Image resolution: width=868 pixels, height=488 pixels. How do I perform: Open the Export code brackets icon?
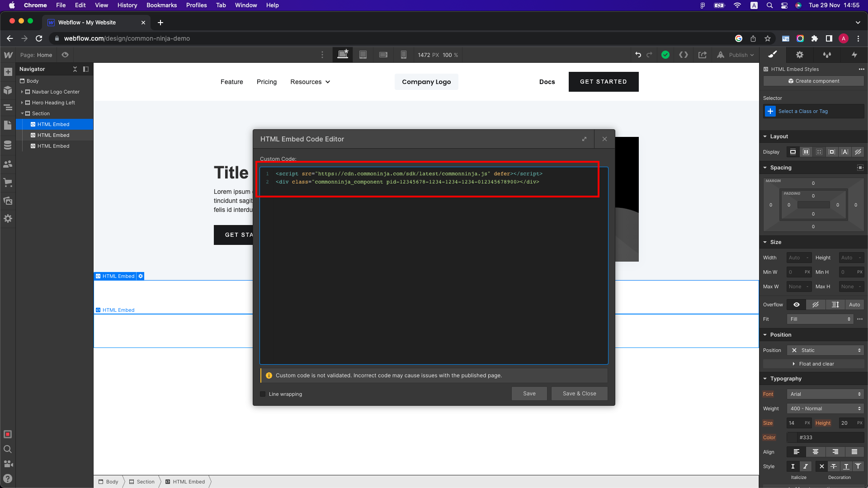[x=684, y=55]
